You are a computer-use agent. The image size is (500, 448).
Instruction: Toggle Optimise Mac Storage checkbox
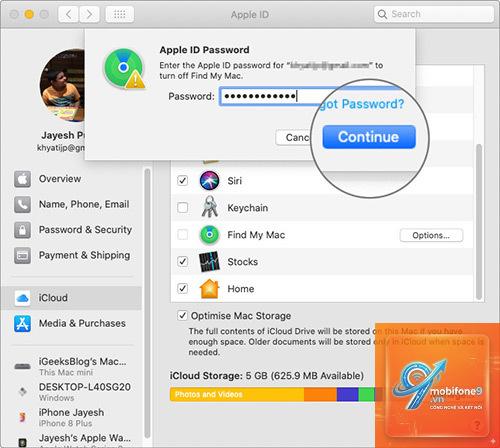pyautogui.click(x=182, y=315)
